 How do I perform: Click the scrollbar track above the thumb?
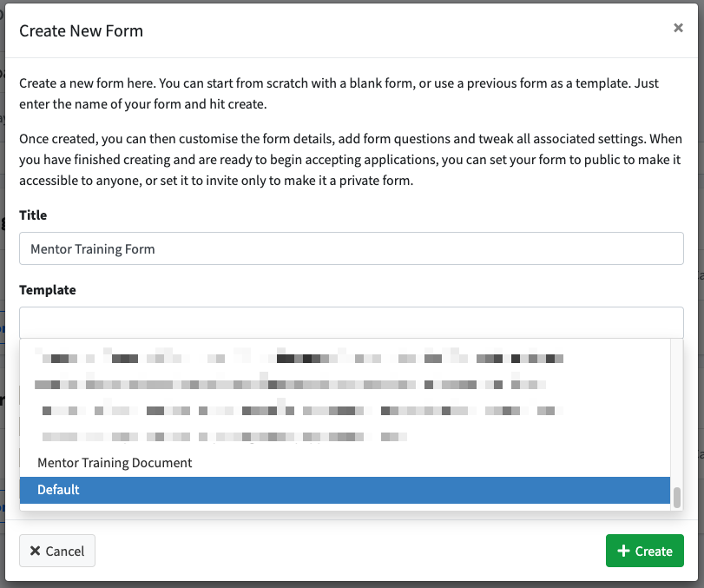(676, 413)
